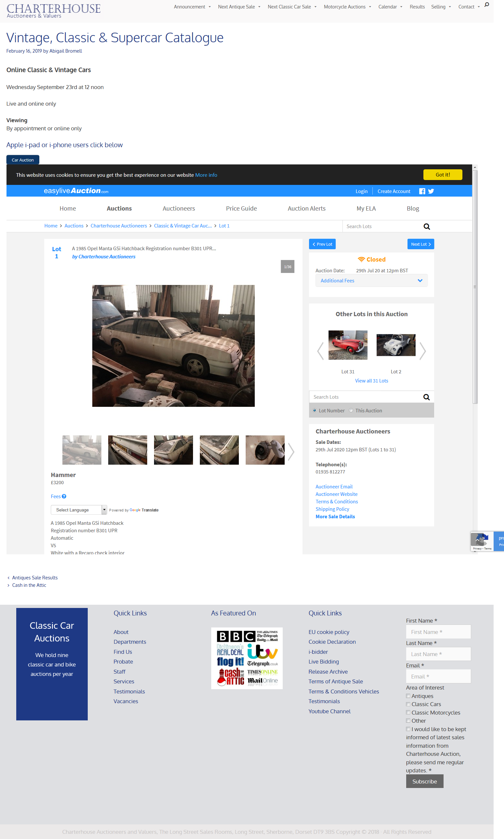Click the embedded frame vertical scrollbar
The image size is (504, 839).
pyautogui.click(x=475, y=287)
